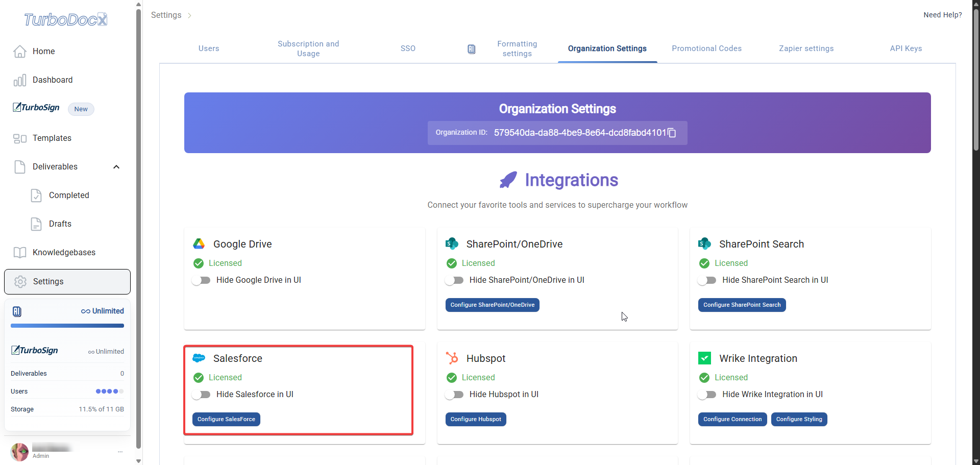Copy the Organization ID with copy icon
The image size is (980, 465).
tap(672, 133)
